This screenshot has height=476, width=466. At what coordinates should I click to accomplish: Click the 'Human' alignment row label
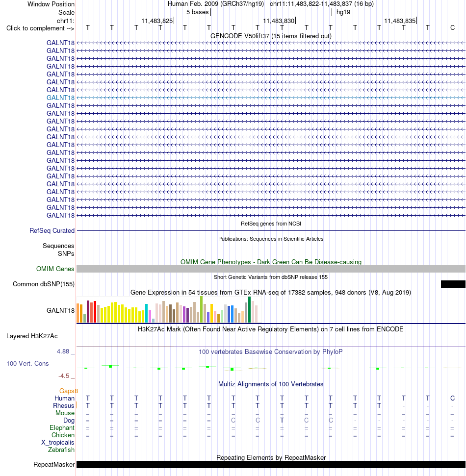click(64, 398)
